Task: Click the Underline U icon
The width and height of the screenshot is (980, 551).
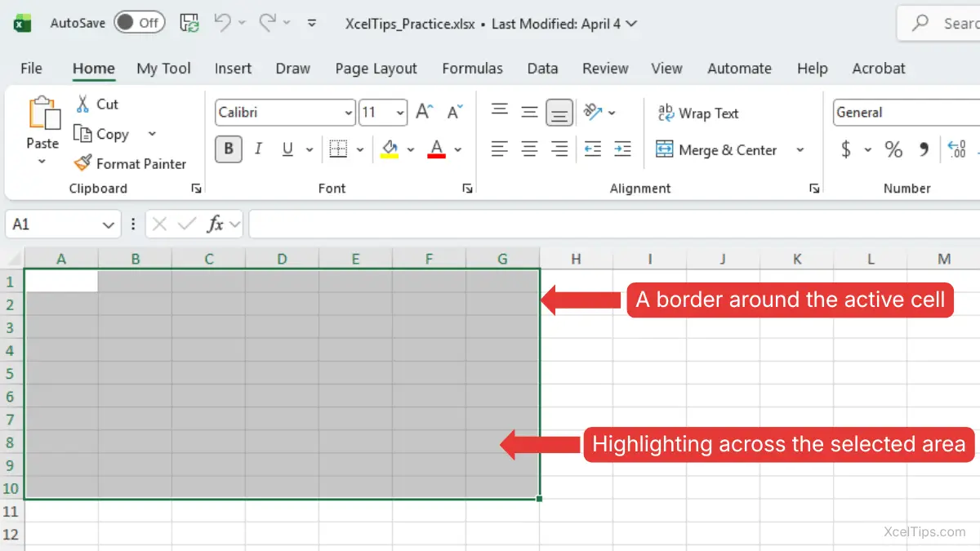Action: click(287, 149)
